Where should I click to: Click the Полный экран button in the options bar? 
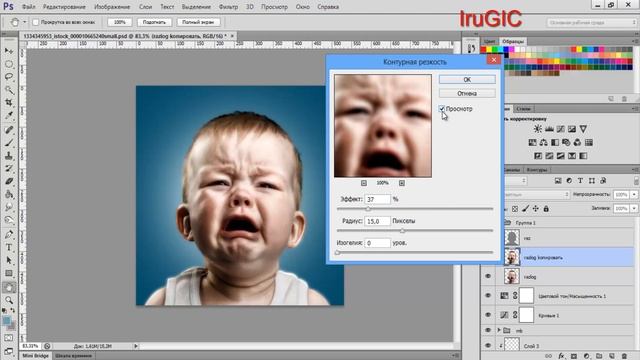198,22
